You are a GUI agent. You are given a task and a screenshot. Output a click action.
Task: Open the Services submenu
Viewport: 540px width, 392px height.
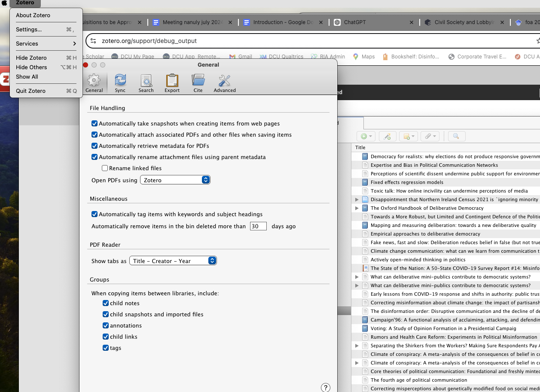(46, 43)
